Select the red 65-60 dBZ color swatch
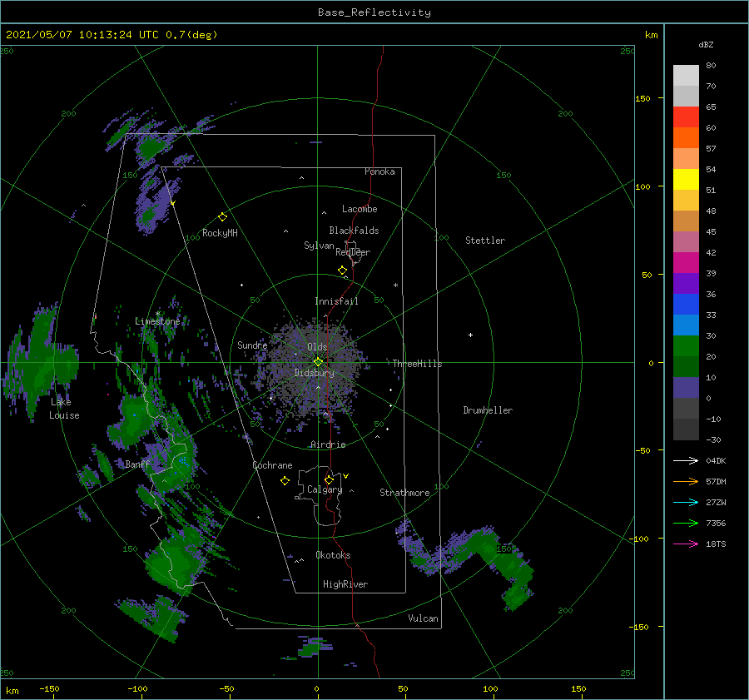749x700 pixels. (x=686, y=117)
